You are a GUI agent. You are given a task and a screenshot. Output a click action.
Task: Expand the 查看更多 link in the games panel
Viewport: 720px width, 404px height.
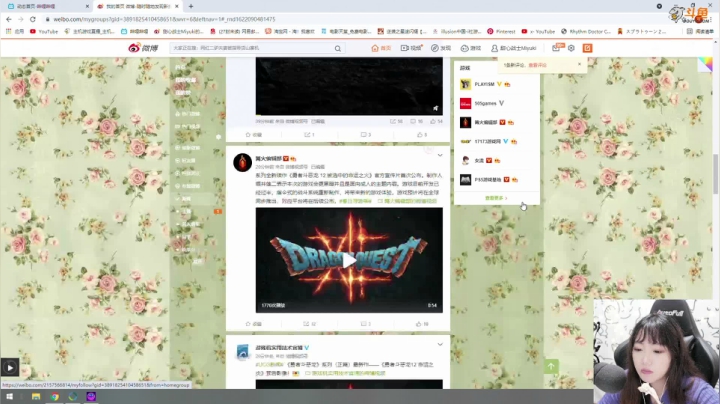pos(496,198)
